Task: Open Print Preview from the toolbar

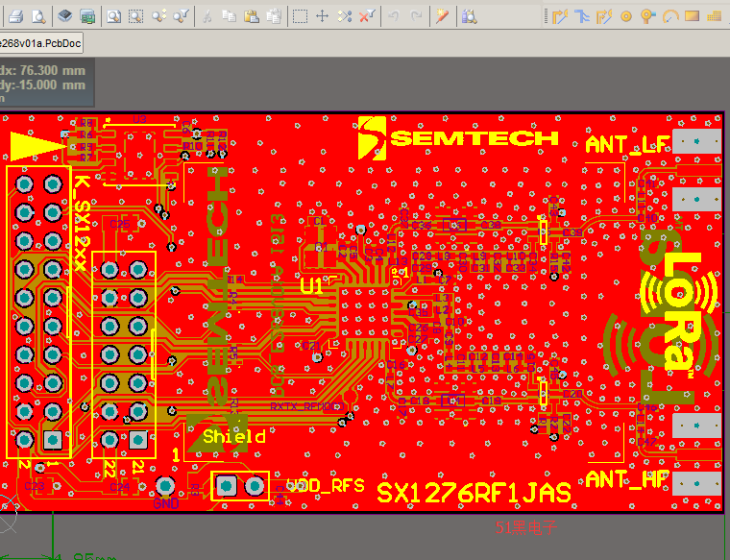Action: tap(38, 16)
